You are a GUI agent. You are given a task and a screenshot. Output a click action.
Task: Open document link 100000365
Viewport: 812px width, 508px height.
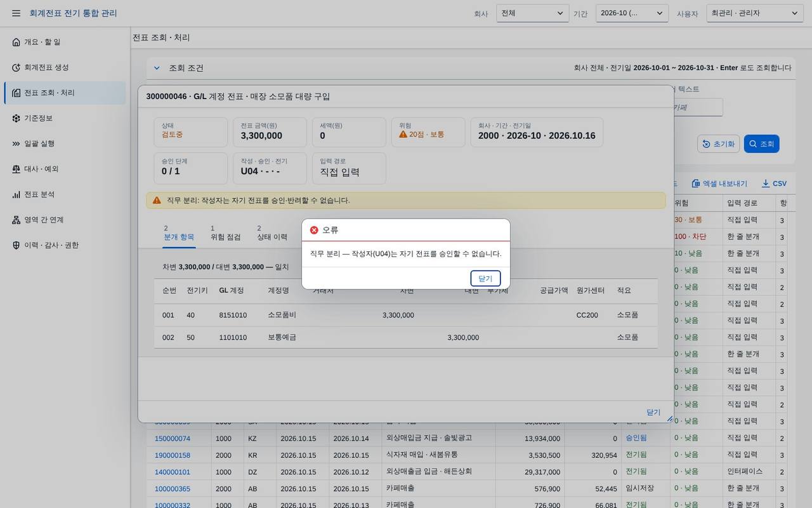pyautogui.click(x=173, y=489)
